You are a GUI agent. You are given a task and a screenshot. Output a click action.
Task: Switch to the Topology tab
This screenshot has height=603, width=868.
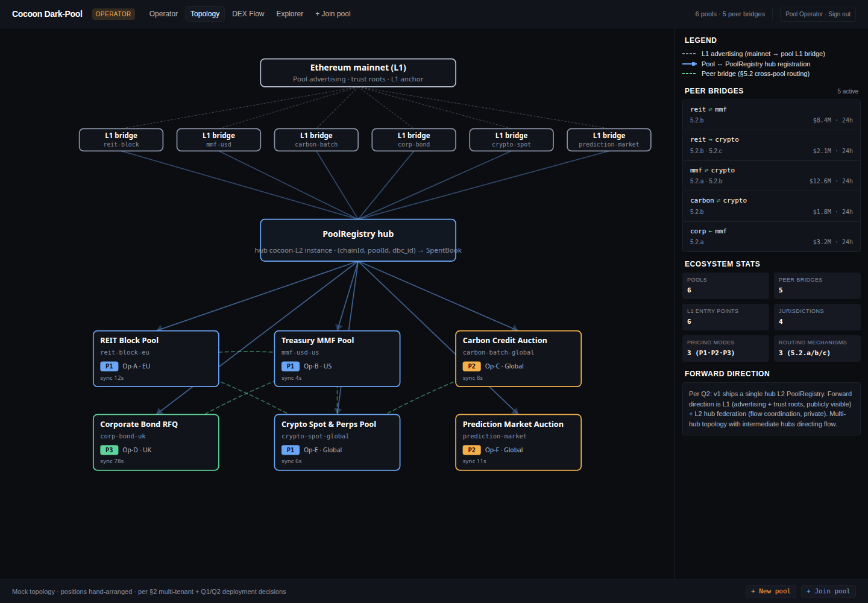205,14
